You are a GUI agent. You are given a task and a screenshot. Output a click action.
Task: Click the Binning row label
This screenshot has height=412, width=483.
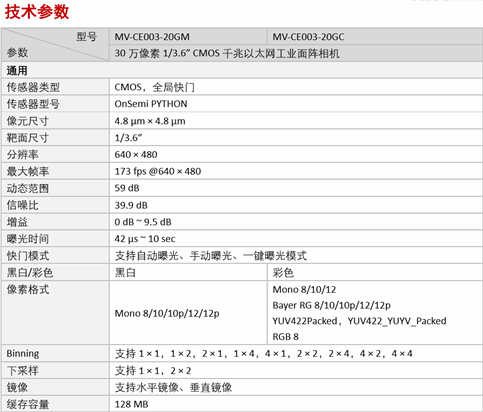tap(23, 353)
